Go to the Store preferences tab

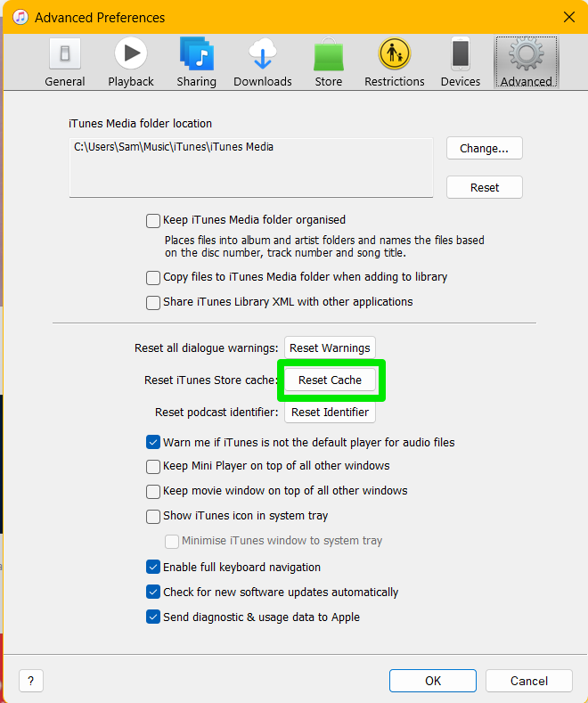[x=329, y=62]
